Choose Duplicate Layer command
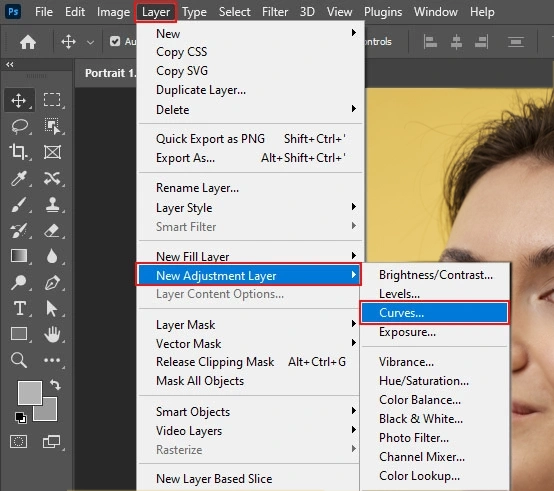This screenshot has height=491, width=554. 250,90
